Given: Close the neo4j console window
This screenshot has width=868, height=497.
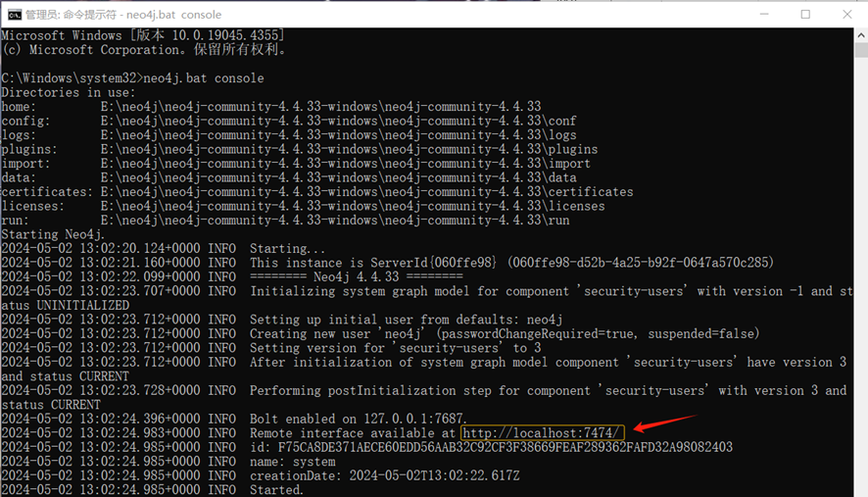Looking at the screenshot, I should 847,15.
